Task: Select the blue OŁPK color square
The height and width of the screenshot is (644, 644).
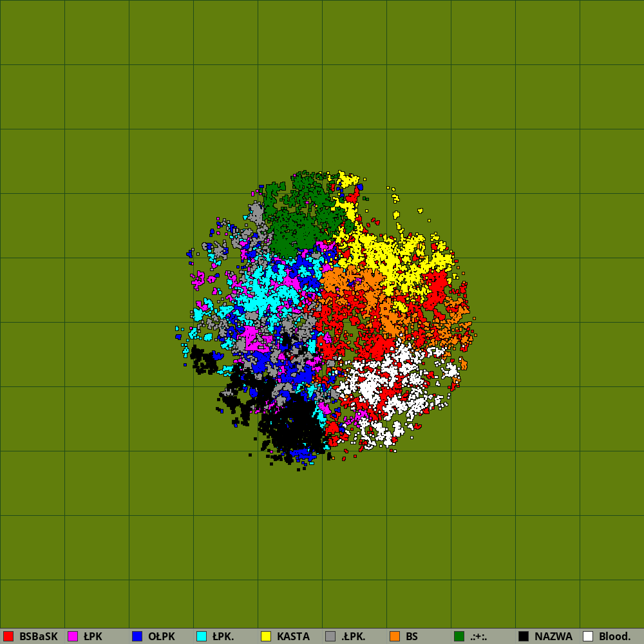Action: [x=137, y=636]
